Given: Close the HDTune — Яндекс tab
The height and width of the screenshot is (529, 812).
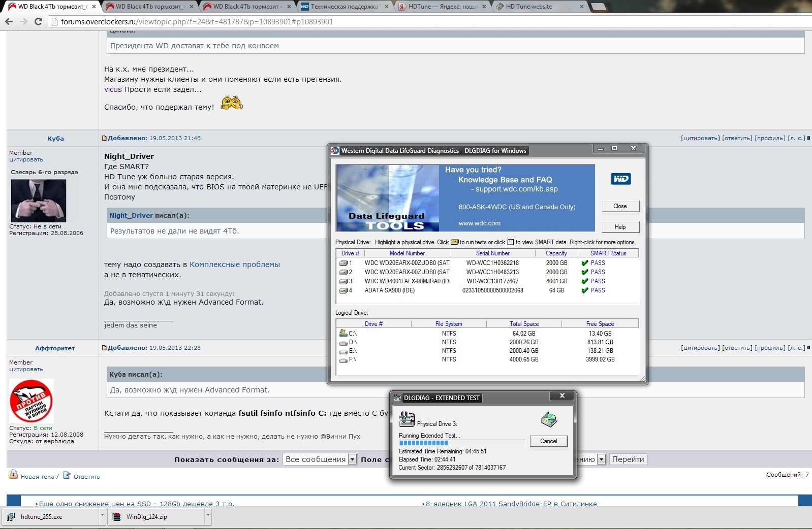Looking at the screenshot, I should pos(484,7).
